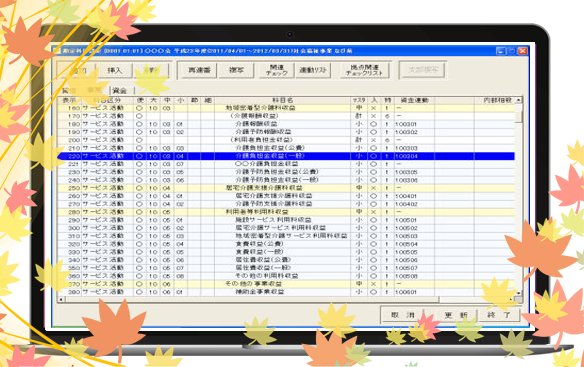Image resolution: width=584 pixels, height=367 pixels.
Task: Select row 居住費収益(一般)
Action: [286, 268]
